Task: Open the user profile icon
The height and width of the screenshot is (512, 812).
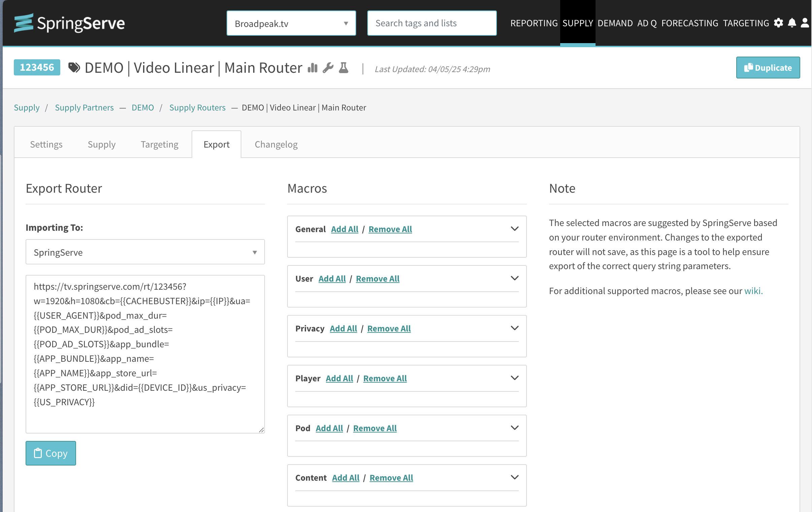Action: (x=805, y=23)
